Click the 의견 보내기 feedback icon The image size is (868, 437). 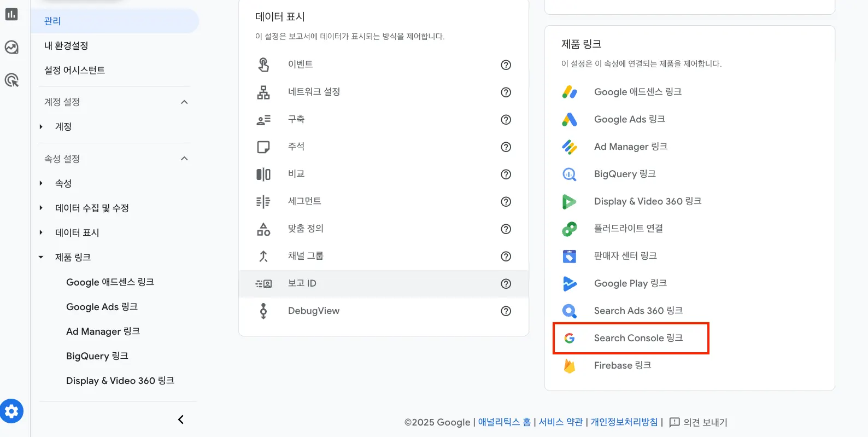[x=675, y=422]
